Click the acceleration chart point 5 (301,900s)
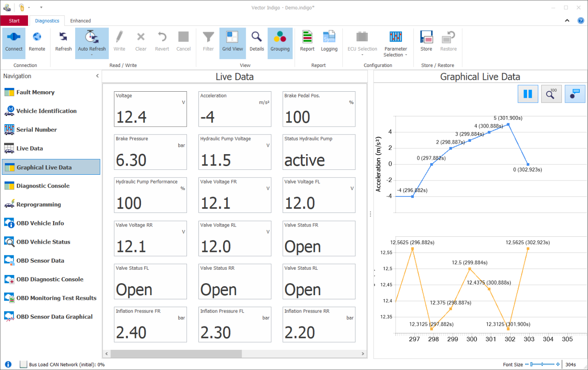This screenshot has height=370, width=588. [x=508, y=124]
